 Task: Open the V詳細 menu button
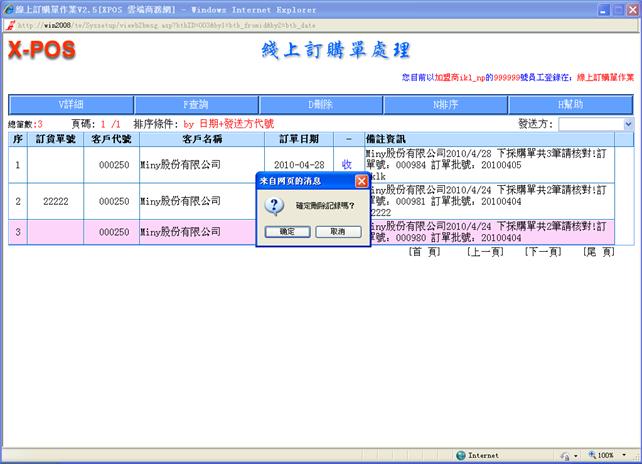click(70, 104)
